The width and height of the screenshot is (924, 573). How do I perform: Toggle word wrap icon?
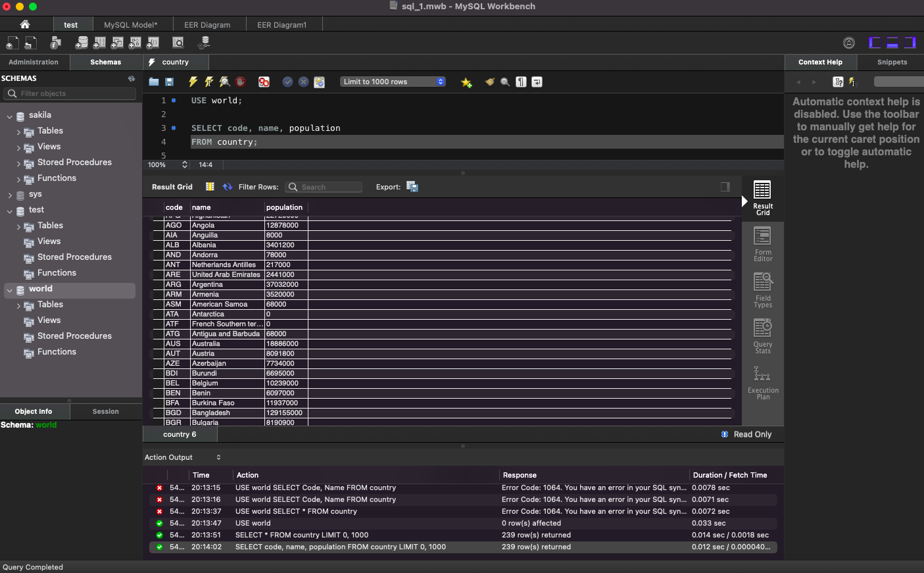tap(537, 82)
